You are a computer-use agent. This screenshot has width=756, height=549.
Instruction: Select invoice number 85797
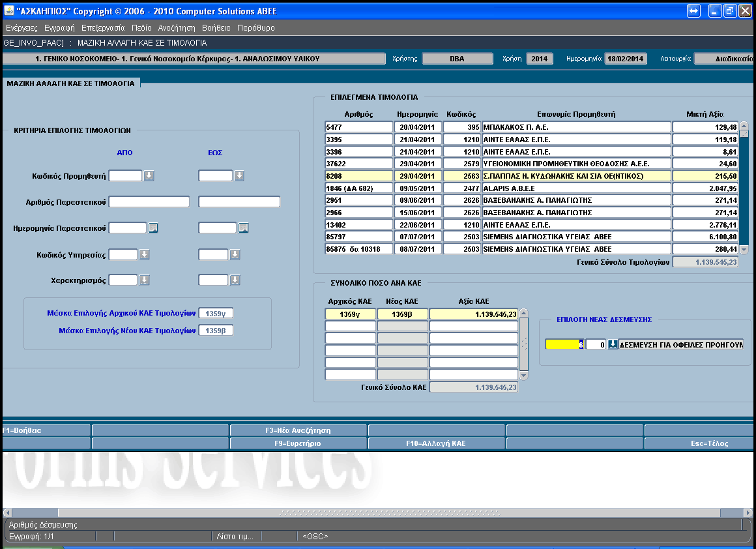click(x=358, y=237)
